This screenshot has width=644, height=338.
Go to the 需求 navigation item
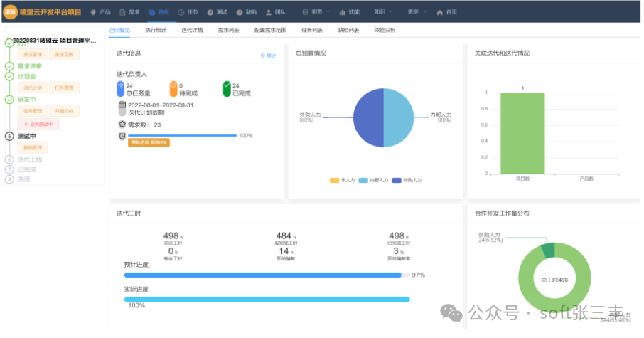[129, 13]
